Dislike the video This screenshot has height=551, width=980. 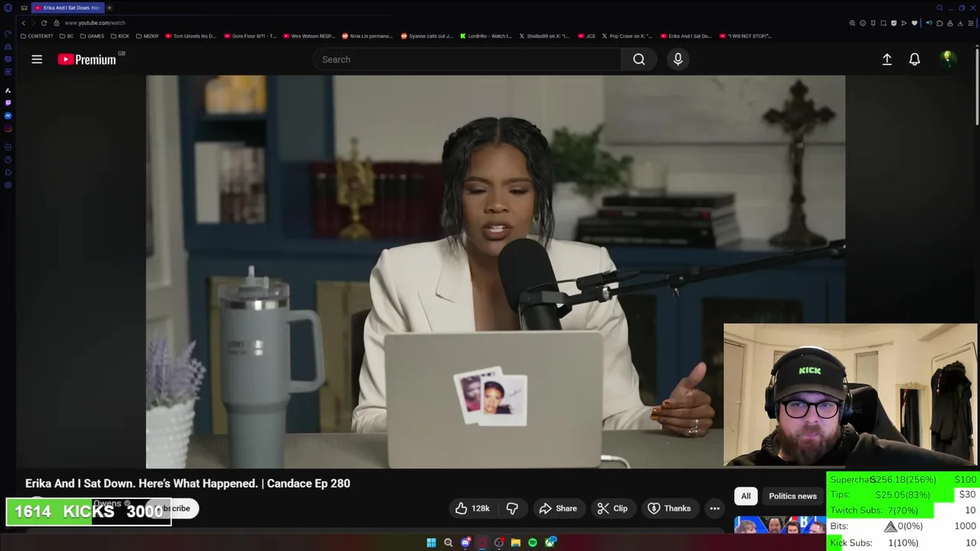coord(512,508)
